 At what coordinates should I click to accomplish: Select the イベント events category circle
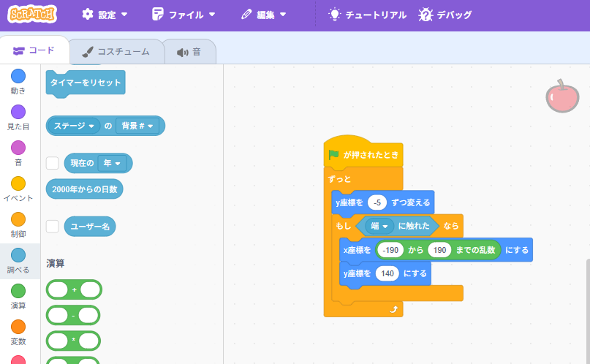coord(18,183)
